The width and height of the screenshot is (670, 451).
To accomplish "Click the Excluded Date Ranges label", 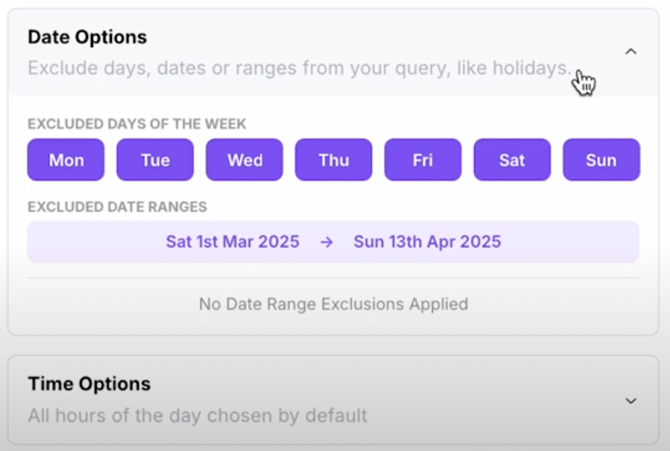I will 117,207.
